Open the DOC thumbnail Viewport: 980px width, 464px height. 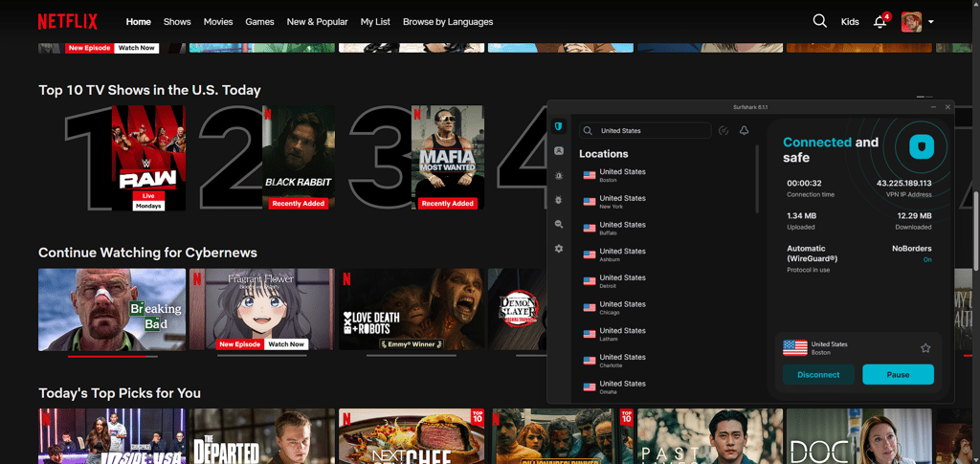click(x=858, y=436)
